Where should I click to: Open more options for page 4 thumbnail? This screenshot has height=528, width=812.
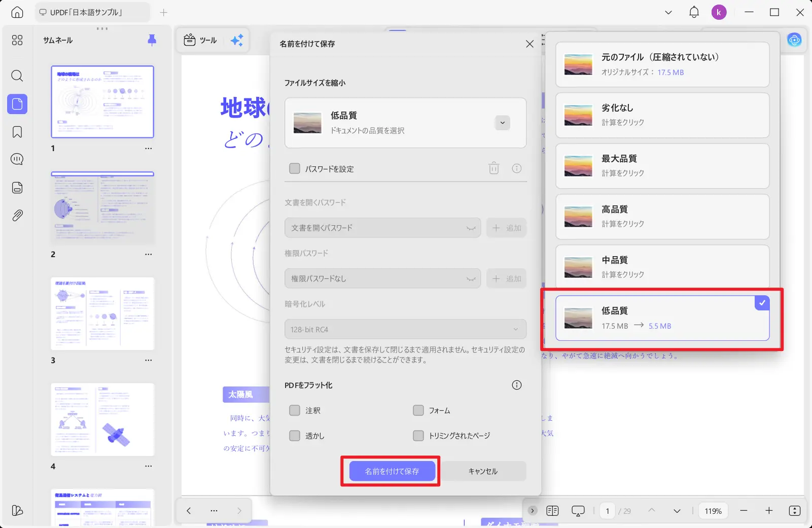pos(149,466)
